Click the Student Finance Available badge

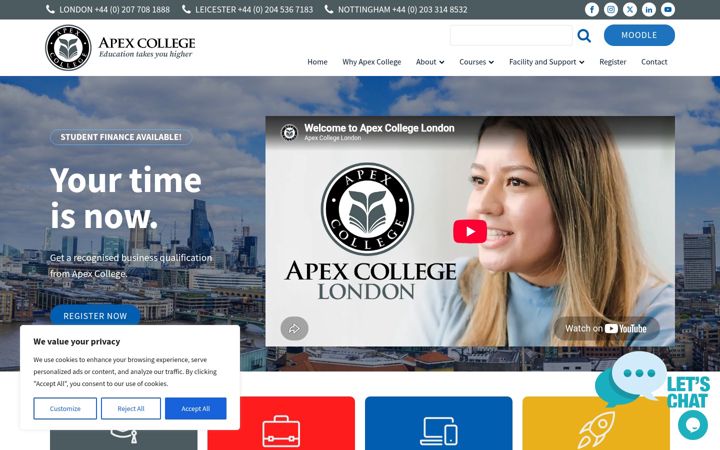[x=121, y=137]
